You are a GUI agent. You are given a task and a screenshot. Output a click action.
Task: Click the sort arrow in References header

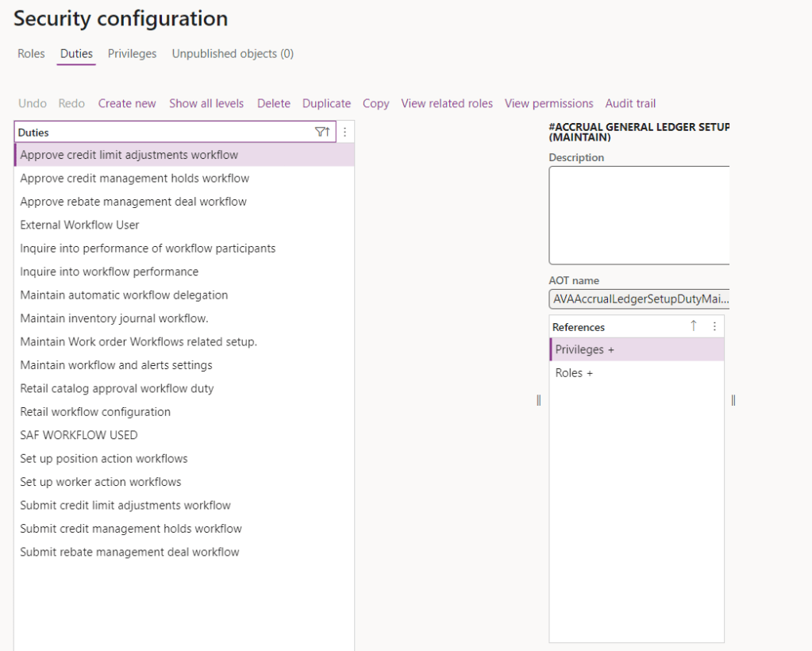(693, 326)
